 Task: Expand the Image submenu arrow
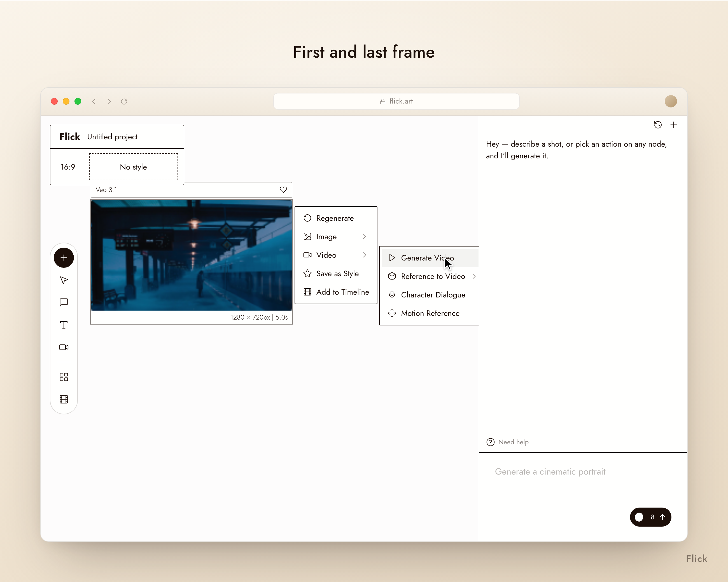364,236
